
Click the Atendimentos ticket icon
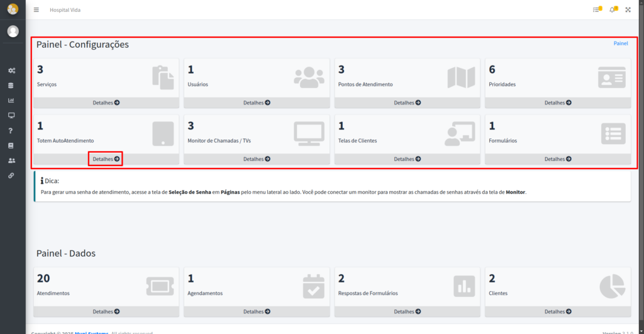click(160, 286)
